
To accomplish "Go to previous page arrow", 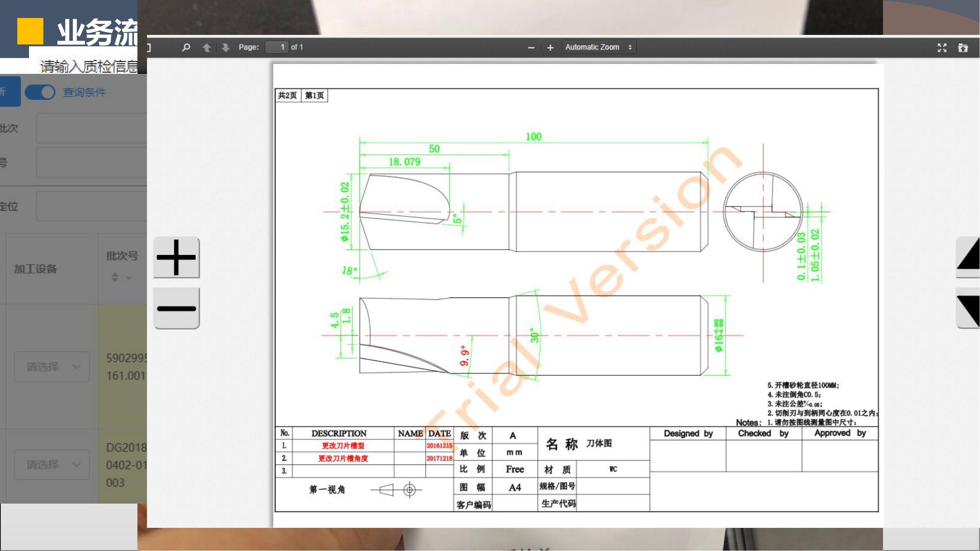I will pyautogui.click(x=207, y=47).
